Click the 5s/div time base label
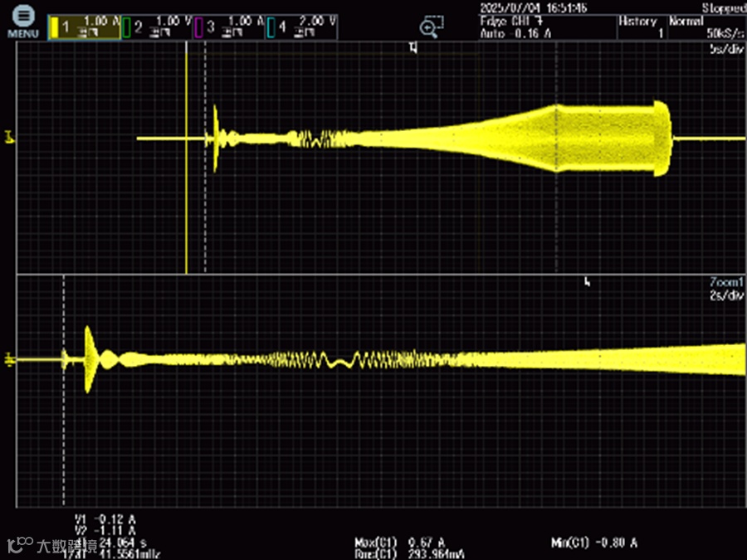Screen dimensions: 747x560 (727, 49)
